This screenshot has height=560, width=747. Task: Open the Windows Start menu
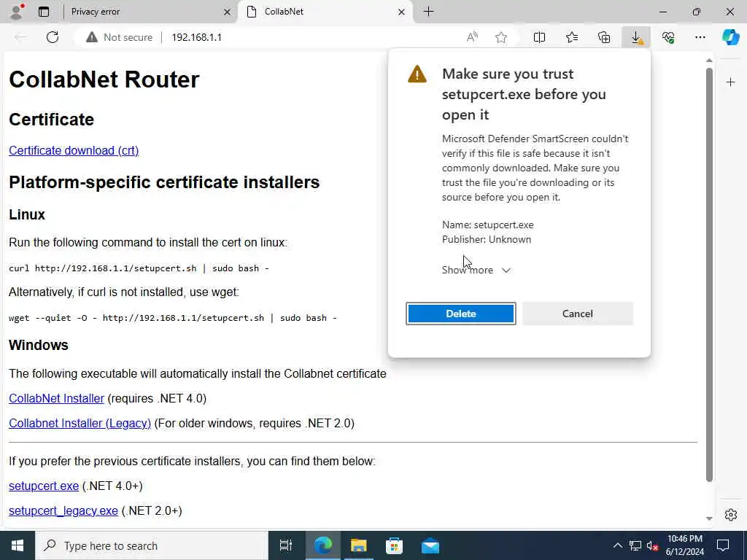(18, 545)
